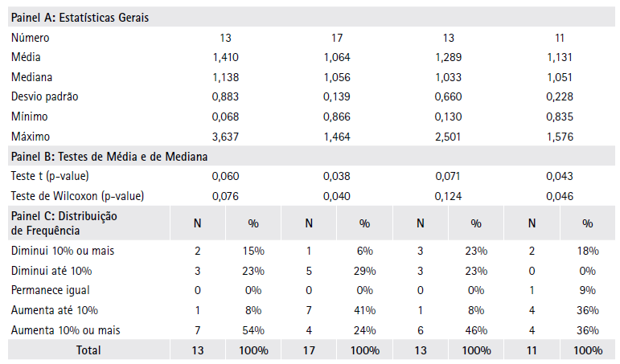Select the 41% frequency cell
This screenshot has height=364, width=620.
[365, 310]
